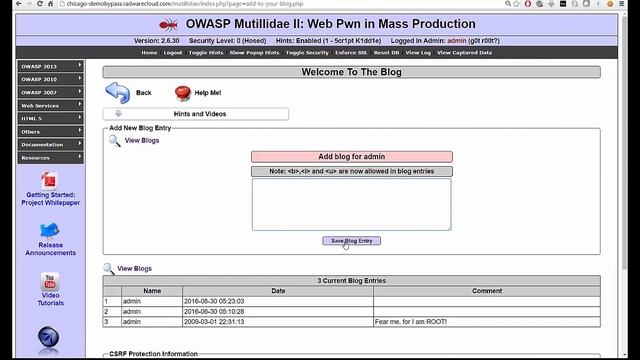The height and width of the screenshot is (360, 640).
Task: Reload the page with the refresh icon
Action: tap(40, 4)
